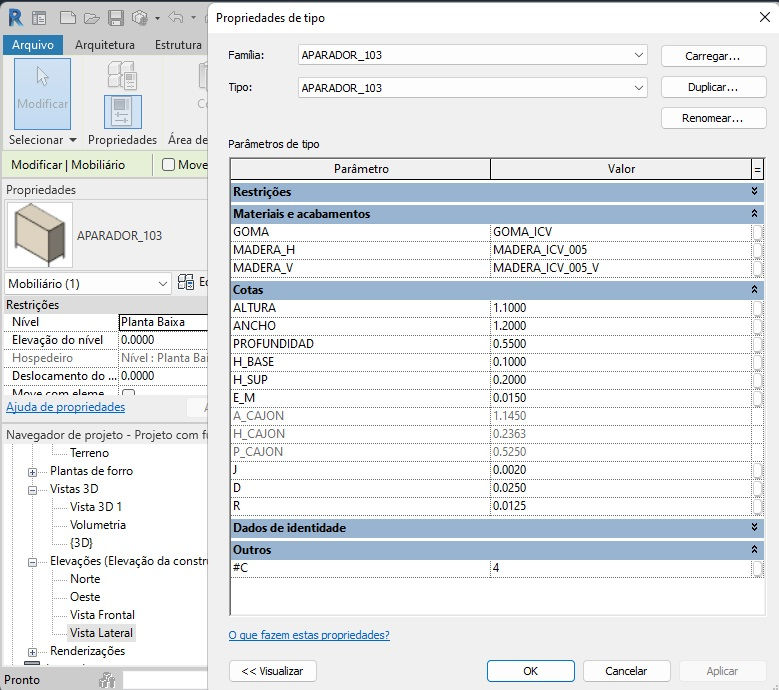779x690 pixels.
Task: Click the PROFUNDIDAD value 0.5500
Action: coord(621,343)
